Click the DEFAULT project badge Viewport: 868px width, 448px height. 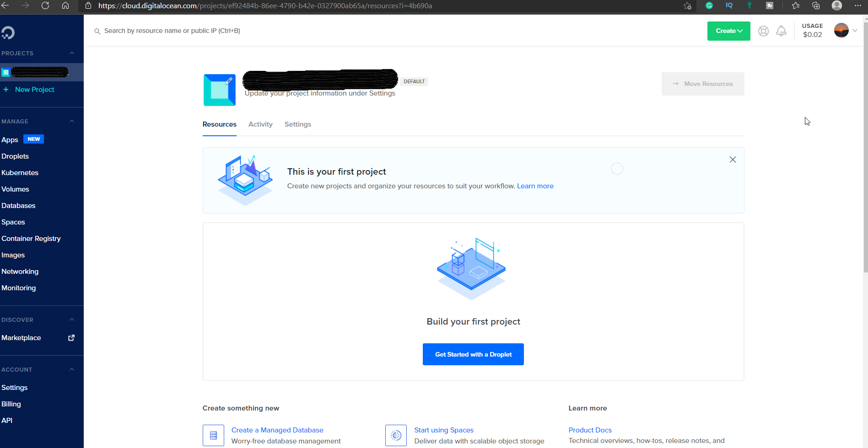414,81
